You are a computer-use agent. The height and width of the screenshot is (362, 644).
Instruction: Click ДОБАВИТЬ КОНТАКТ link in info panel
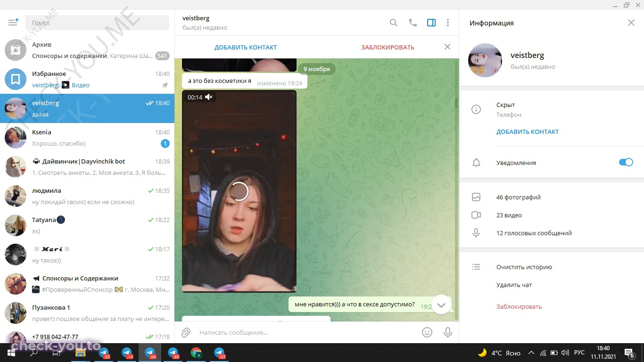pyautogui.click(x=528, y=132)
